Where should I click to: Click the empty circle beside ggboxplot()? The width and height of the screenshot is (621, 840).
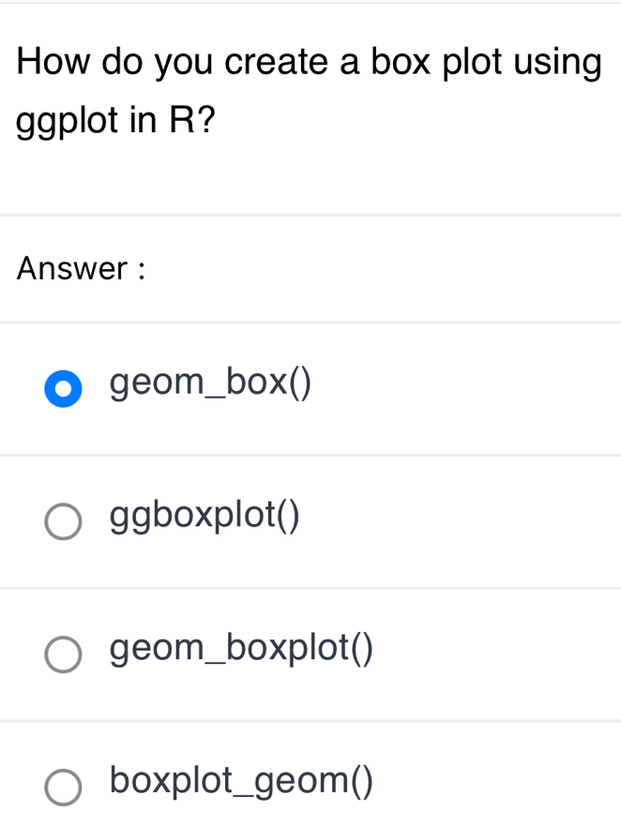(x=63, y=522)
